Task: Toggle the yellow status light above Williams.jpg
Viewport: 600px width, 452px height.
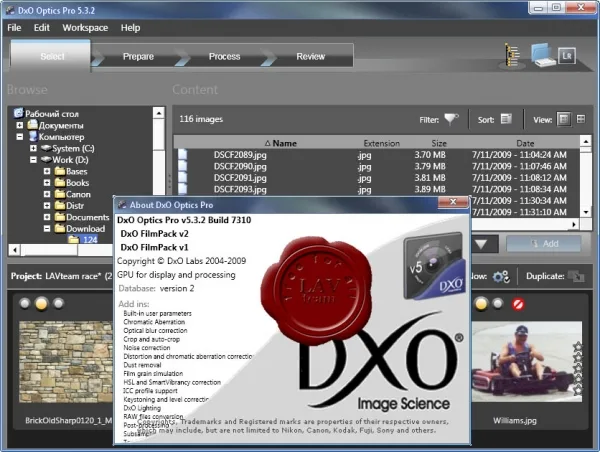Action: click(481, 304)
